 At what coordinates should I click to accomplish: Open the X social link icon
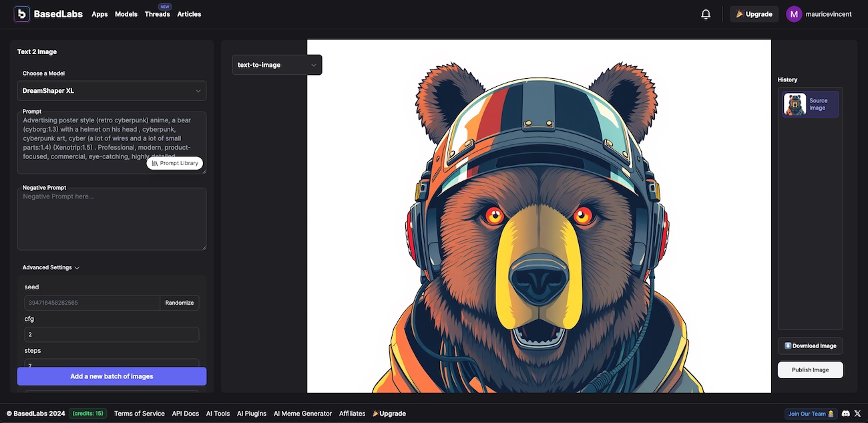(858, 414)
